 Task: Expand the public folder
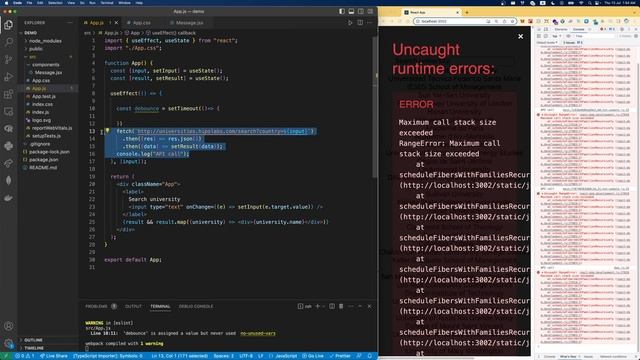point(36,49)
